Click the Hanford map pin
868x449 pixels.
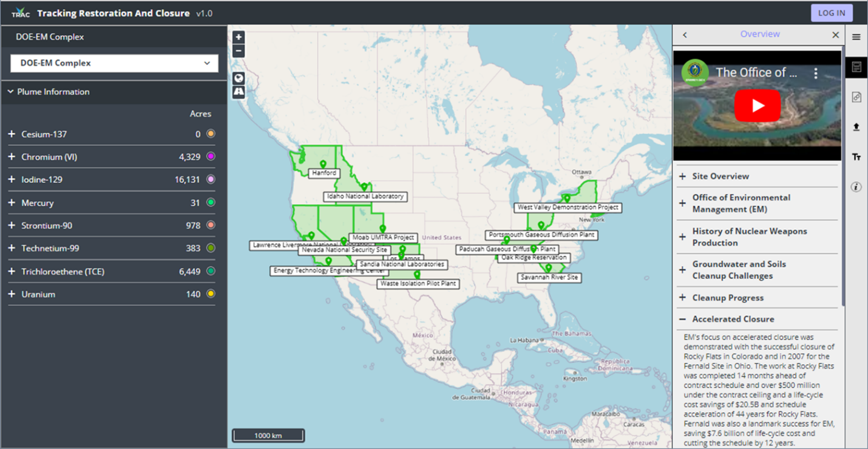tap(323, 164)
